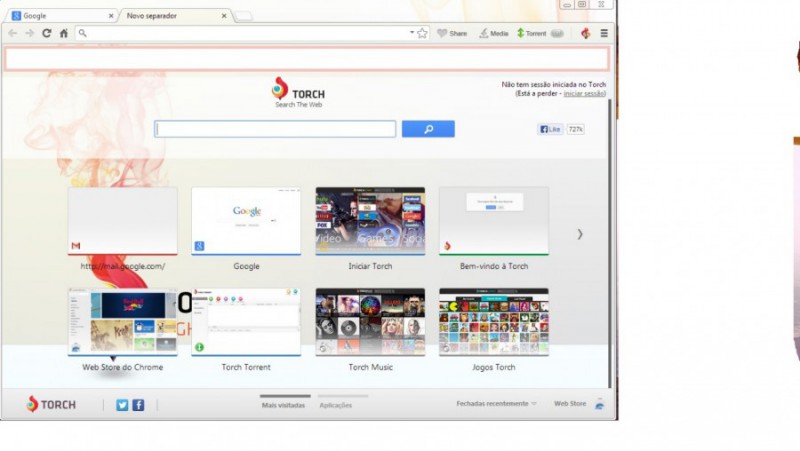Viewport: 800px width, 451px height.
Task: Click the Twitter icon in footer
Action: 122,405
